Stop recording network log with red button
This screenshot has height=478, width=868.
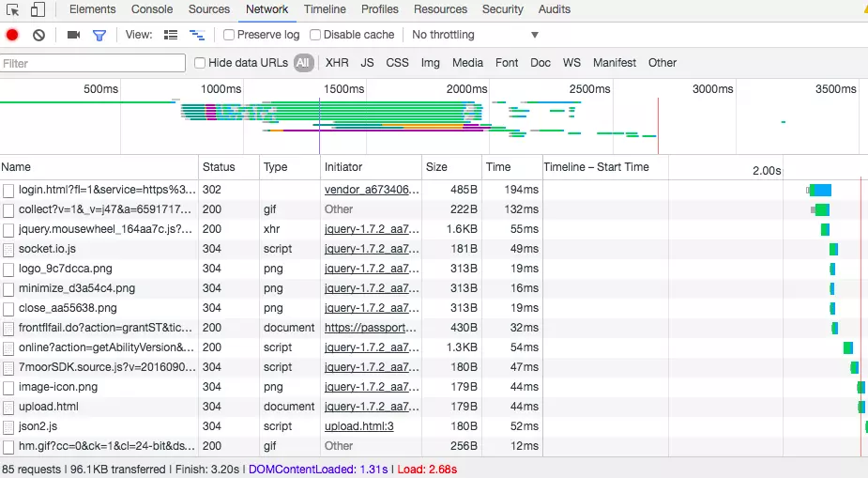(x=12, y=35)
